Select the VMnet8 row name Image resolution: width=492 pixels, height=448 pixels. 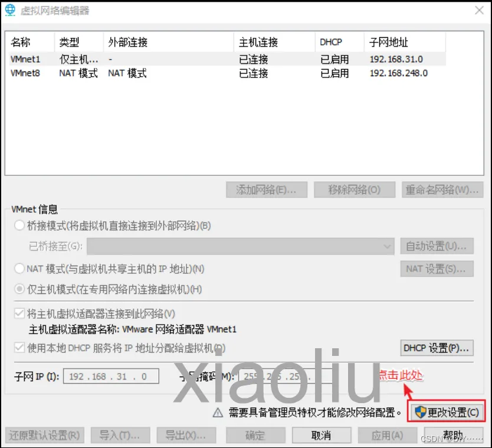tap(25, 73)
